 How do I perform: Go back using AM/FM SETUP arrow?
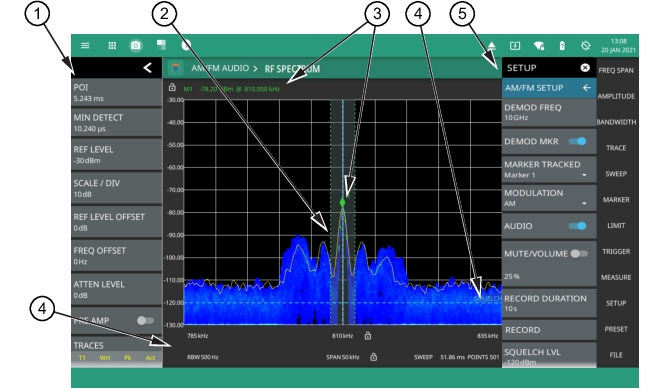click(x=587, y=88)
